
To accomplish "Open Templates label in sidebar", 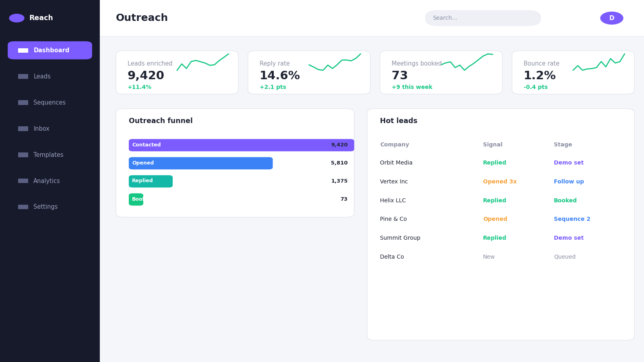I will (48, 155).
